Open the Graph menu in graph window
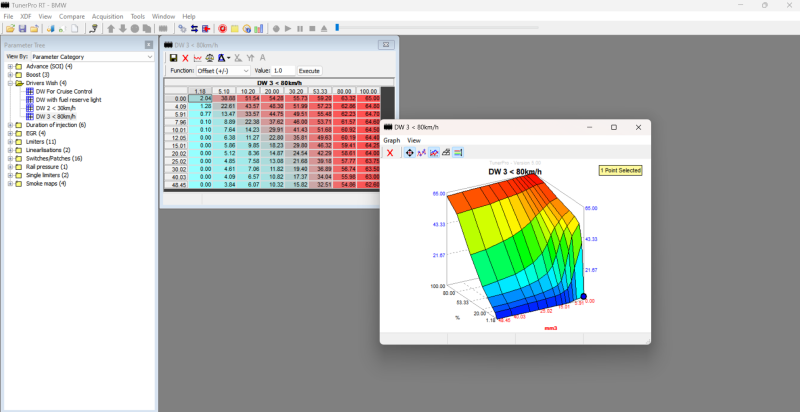Screen dimensions: 800x412 [x=391, y=141]
